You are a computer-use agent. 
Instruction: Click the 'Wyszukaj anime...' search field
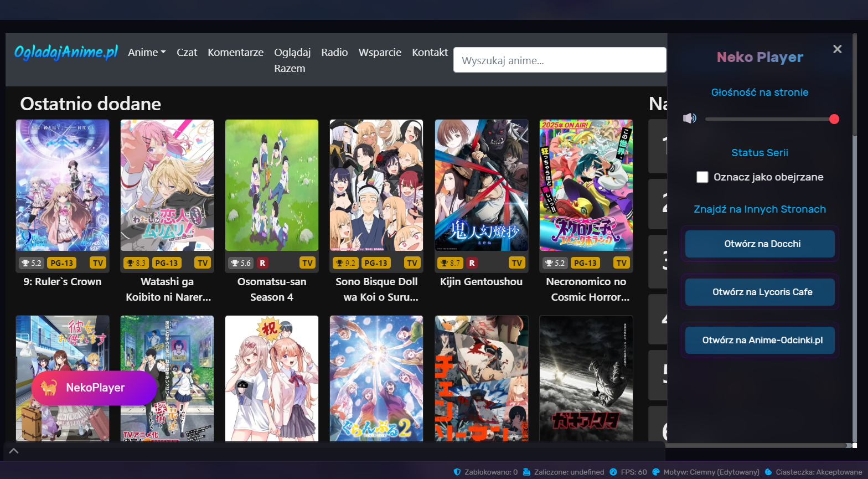tap(559, 60)
